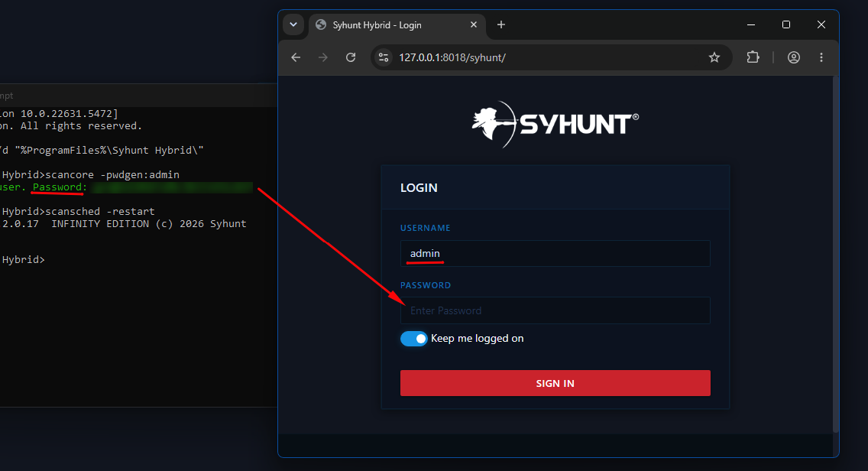Image resolution: width=868 pixels, height=471 pixels.
Task: Click the terminal's last Hybrid> prompt line
Action: [23, 260]
